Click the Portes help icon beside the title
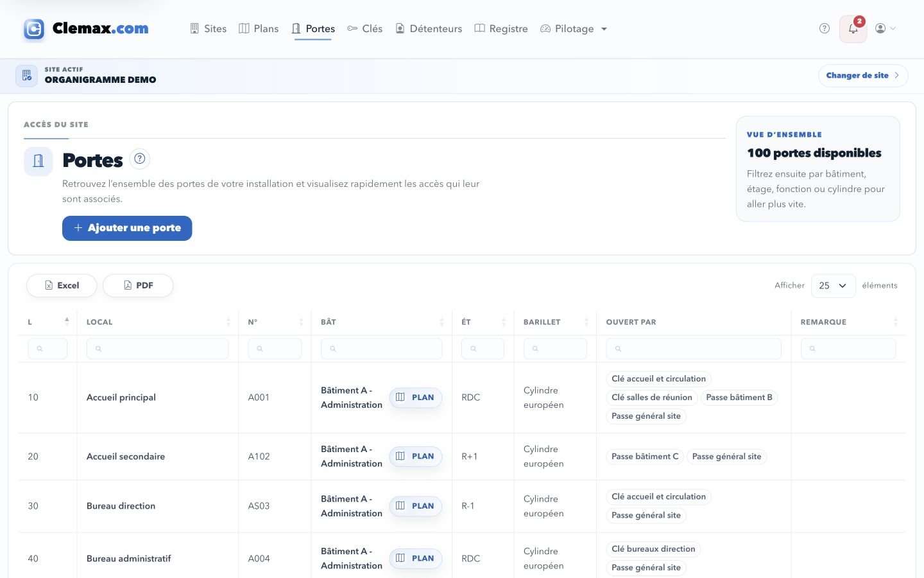The image size is (924, 578). (x=139, y=159)
